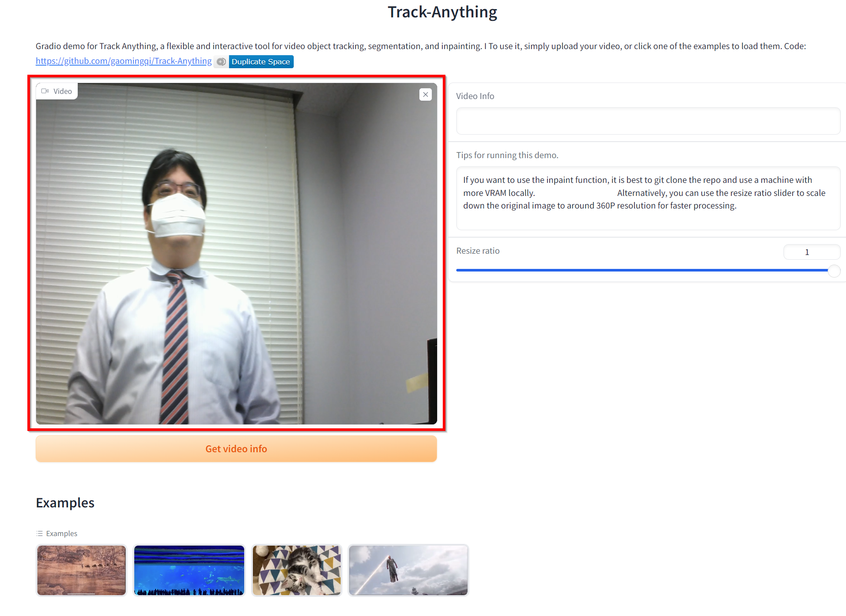
Task: Select the cat example thumbnail
Action: tap(297, 570)
